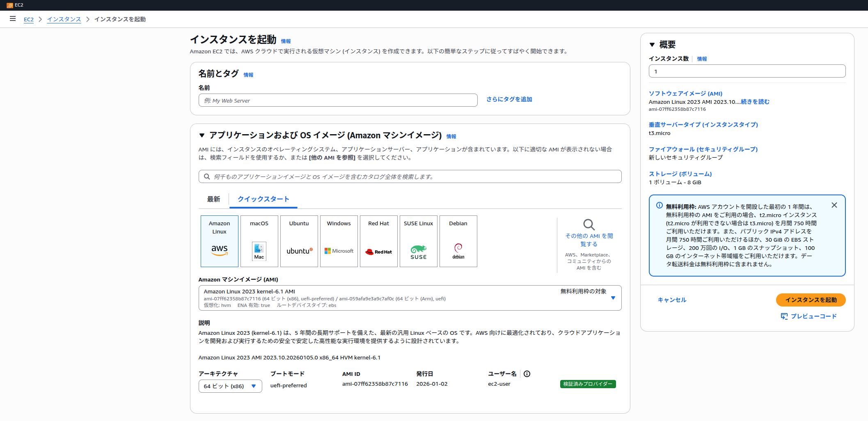Click the 発行日 value 2026-01-02
Viewport: 868px width, 421px height.
pos(432,384)
